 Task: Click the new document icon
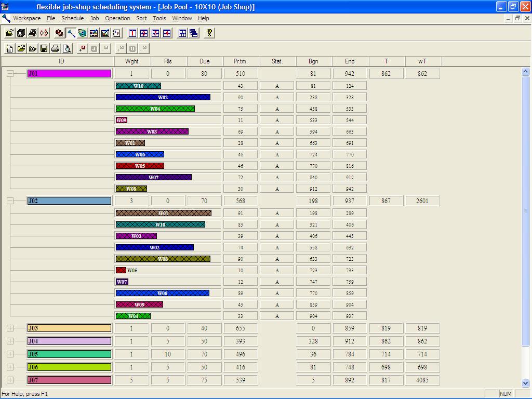[9, 49]
